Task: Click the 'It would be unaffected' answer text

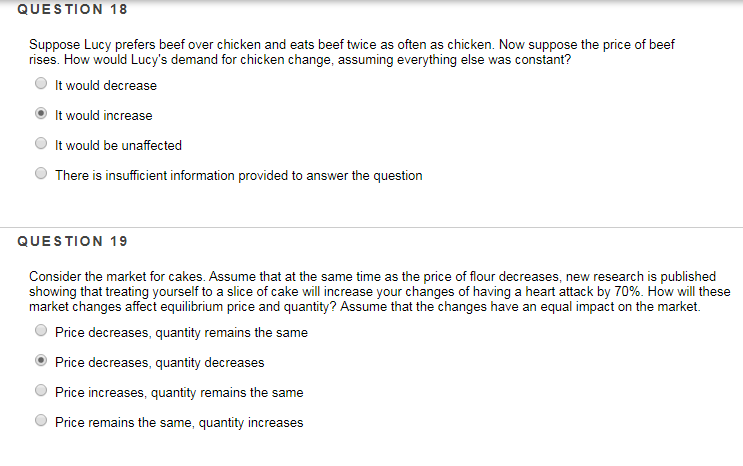Action: point(118,146)
